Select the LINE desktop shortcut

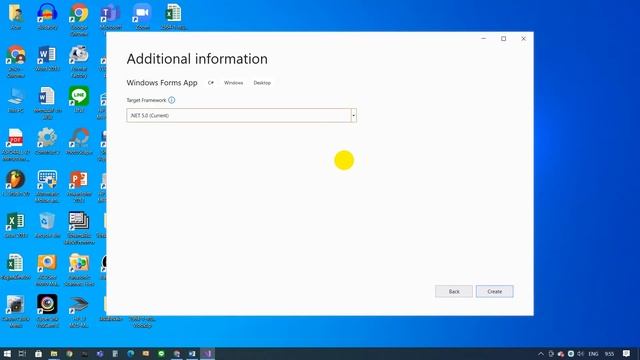coord(79,100)
